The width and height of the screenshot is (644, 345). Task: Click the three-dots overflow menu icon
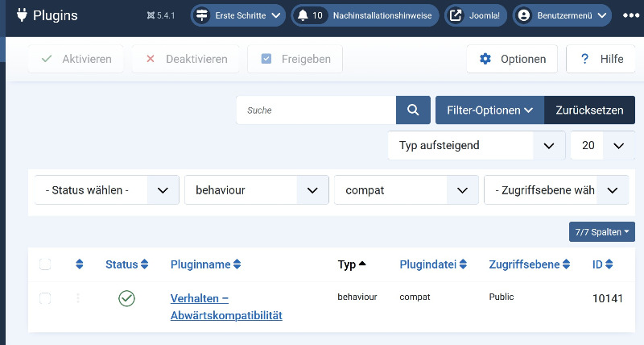tap(630, 15)
